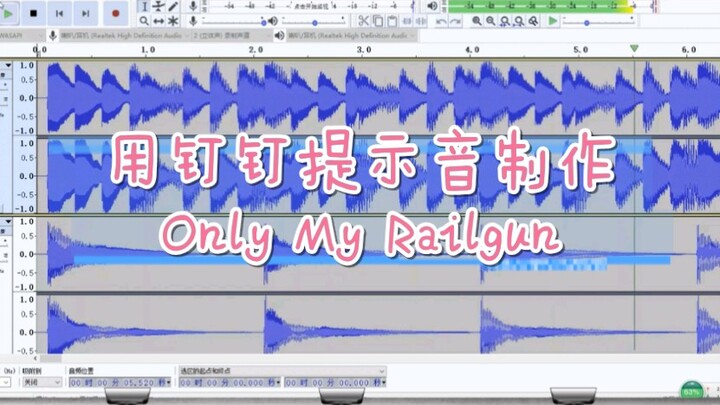Screen dimensions: 720x405
Task: Skip to start of the project
Action: coord(59,13)
